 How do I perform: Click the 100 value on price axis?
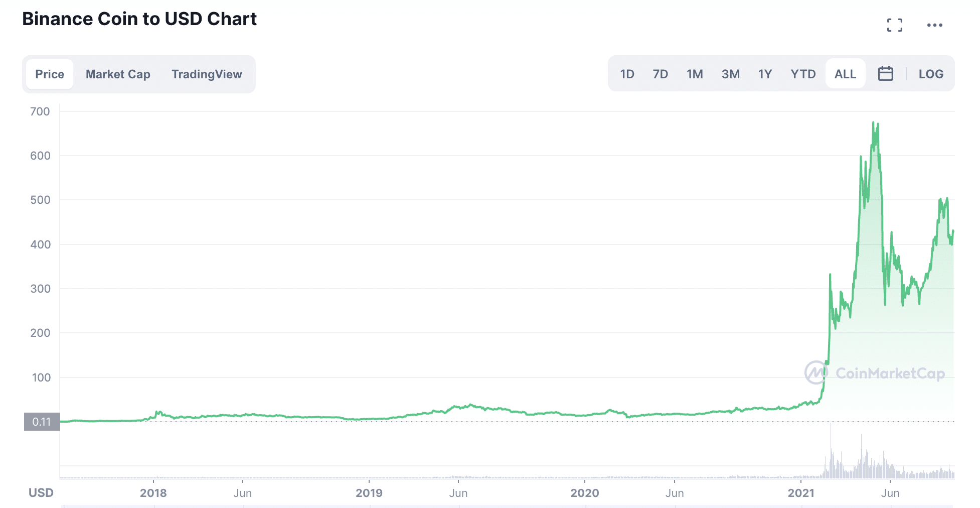tap(41, 377)
